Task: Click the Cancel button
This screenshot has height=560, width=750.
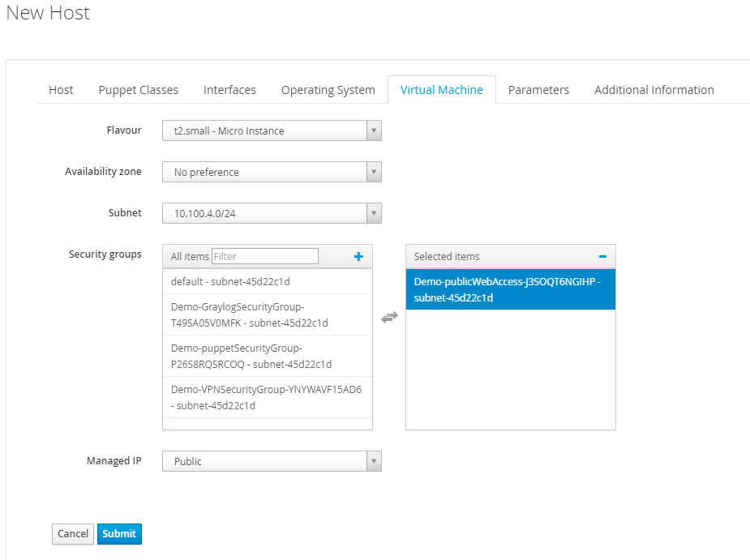Action: (x=73, y=534)
